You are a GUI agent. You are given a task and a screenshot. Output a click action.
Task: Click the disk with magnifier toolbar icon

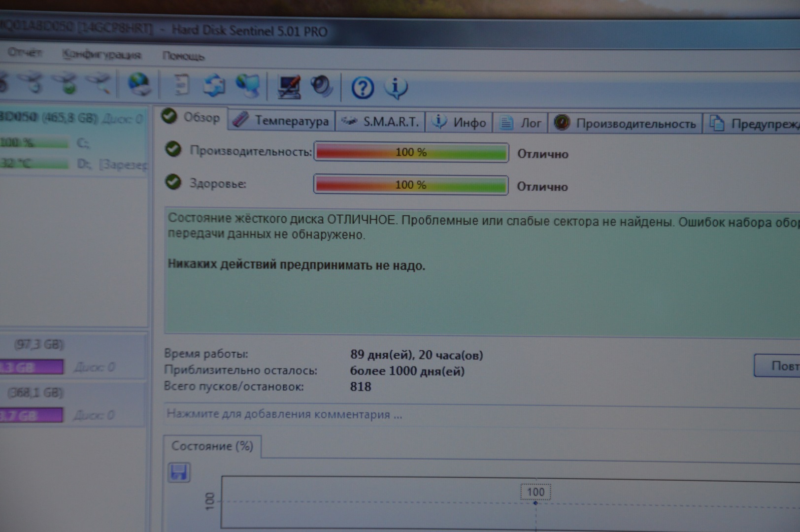click(100, 83)
